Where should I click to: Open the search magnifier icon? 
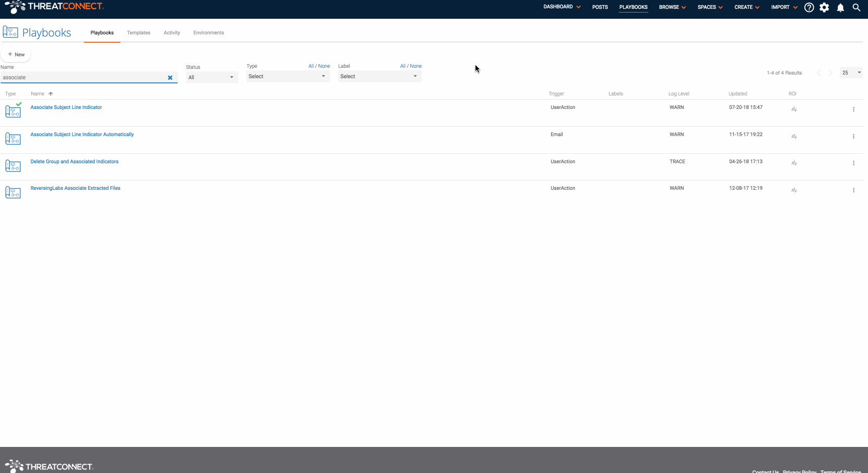point(856,7)
